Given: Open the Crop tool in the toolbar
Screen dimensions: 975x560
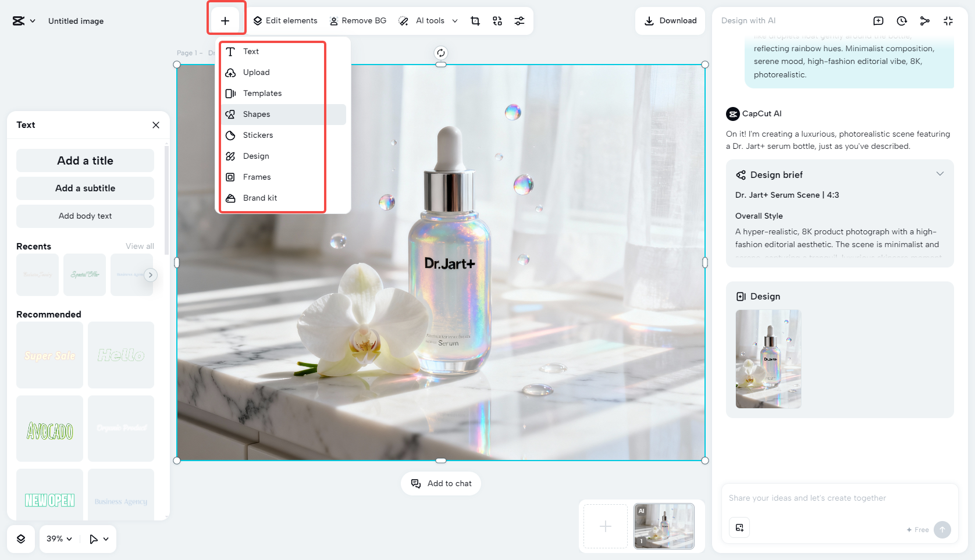Looking at the screenshot, I should coord(475,20).
